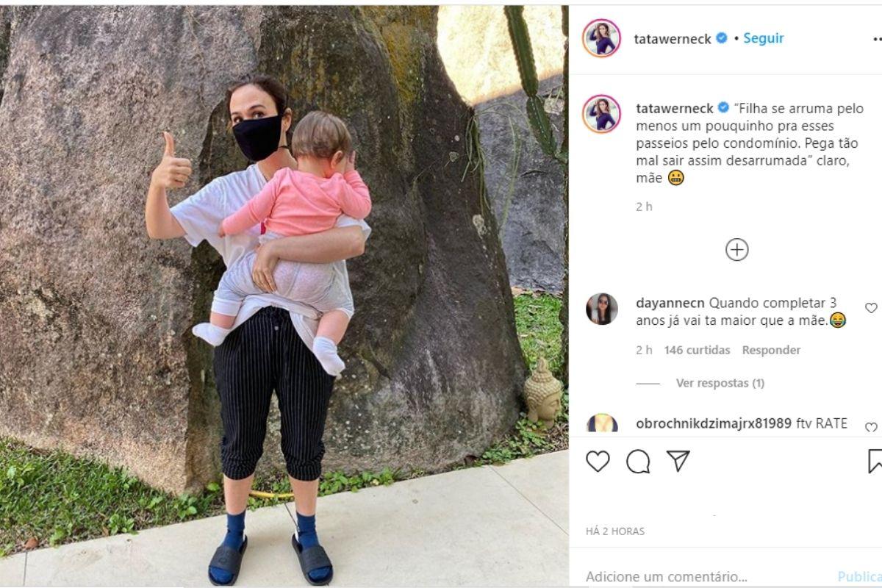Like dayannecn's comment with the small heart

click(871, 308)
